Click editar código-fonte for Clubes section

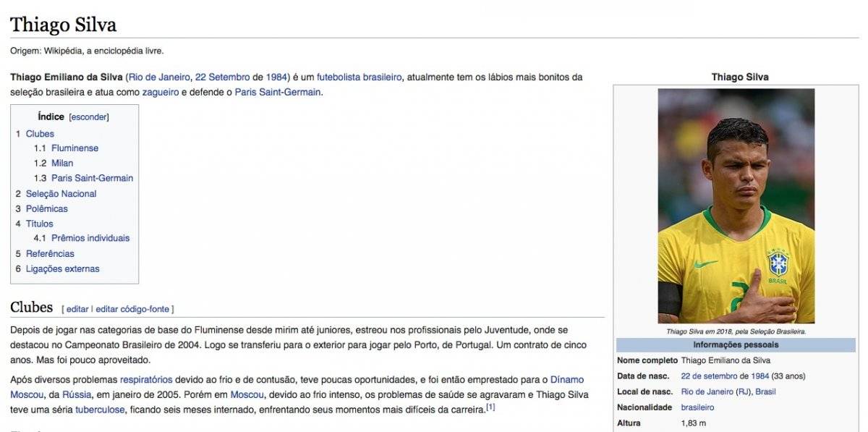point(132,309)
